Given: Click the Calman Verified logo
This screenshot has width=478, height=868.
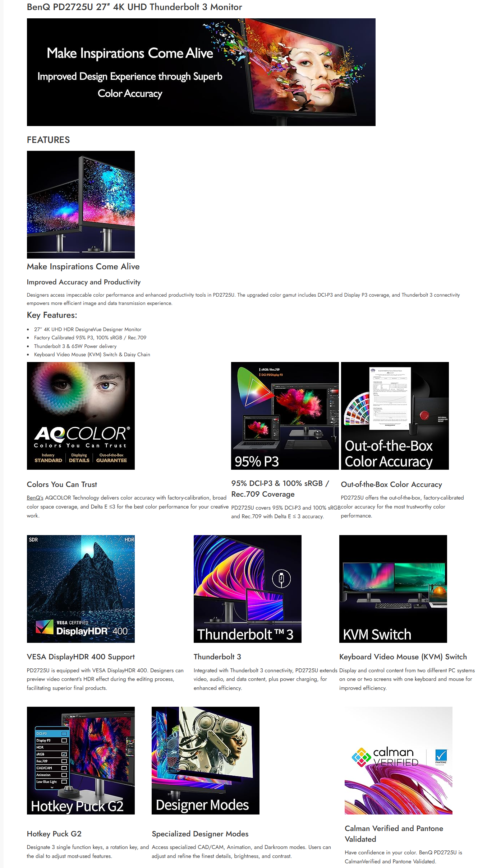Looking at the screenshot, I should 385,757.
